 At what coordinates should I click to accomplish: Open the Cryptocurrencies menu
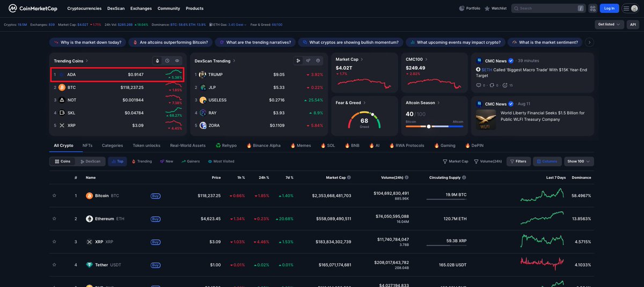(84, 9)
